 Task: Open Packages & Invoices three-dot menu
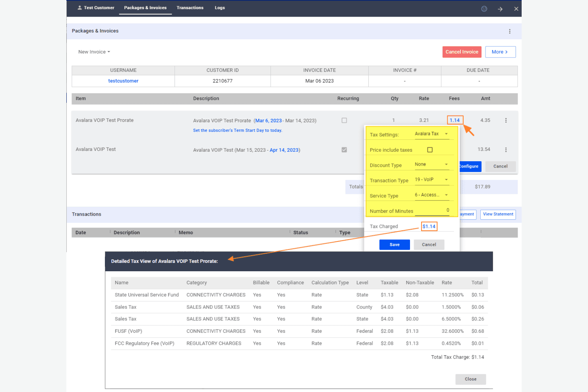click(x=510, y=31)
